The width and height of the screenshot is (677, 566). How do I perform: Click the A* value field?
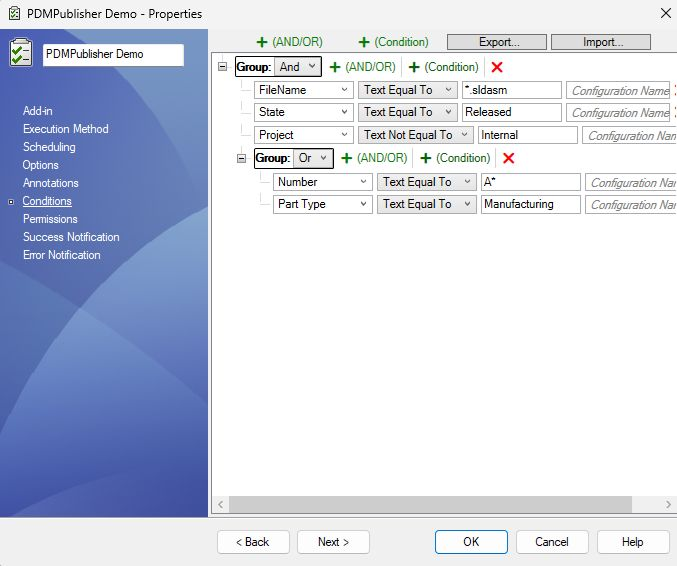(531, 182)
